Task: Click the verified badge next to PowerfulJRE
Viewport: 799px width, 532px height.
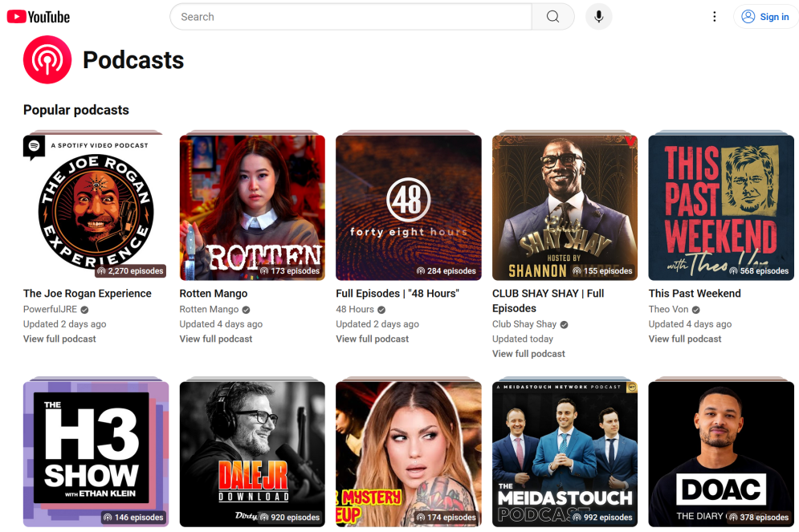Action: click(84, 310)
